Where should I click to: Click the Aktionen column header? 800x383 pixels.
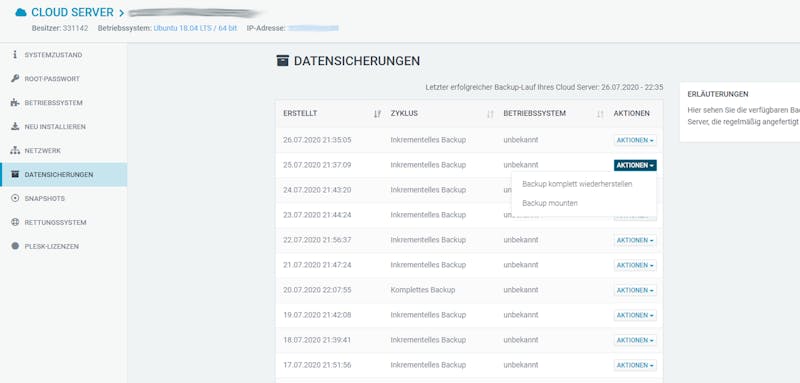[x=632, y=114]
